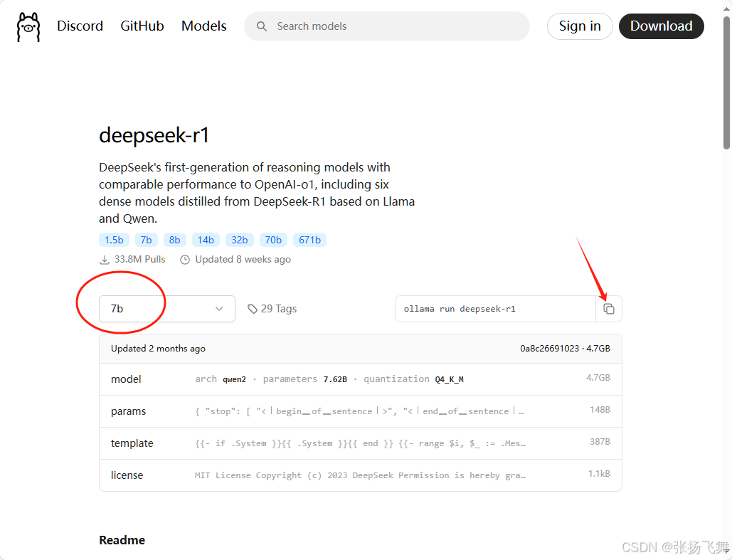Open the params file row
Screen dimensions: 732x560
coord(361,411)
